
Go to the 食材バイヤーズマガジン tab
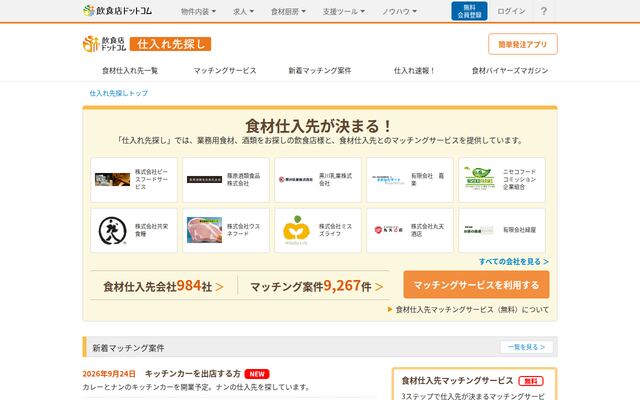510,71
